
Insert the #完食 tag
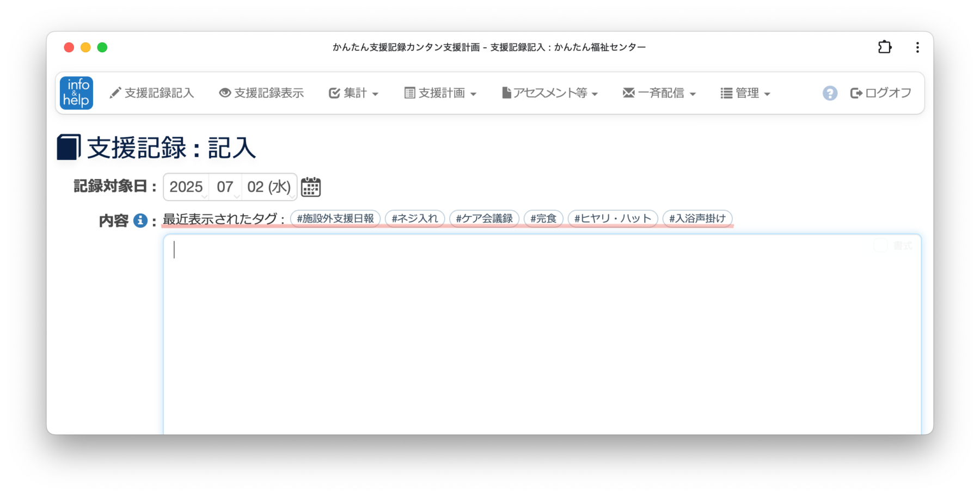543,218
